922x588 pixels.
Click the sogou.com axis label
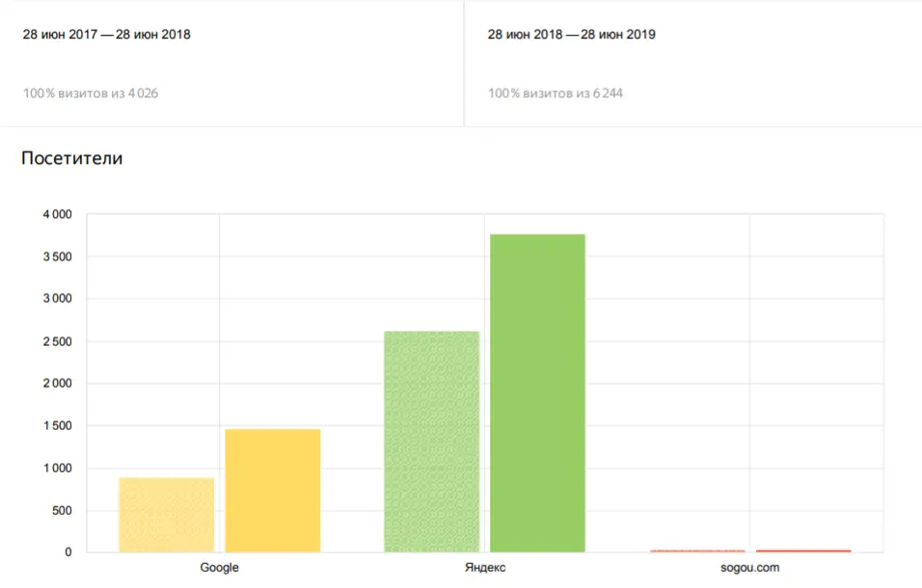click(749, 568)
